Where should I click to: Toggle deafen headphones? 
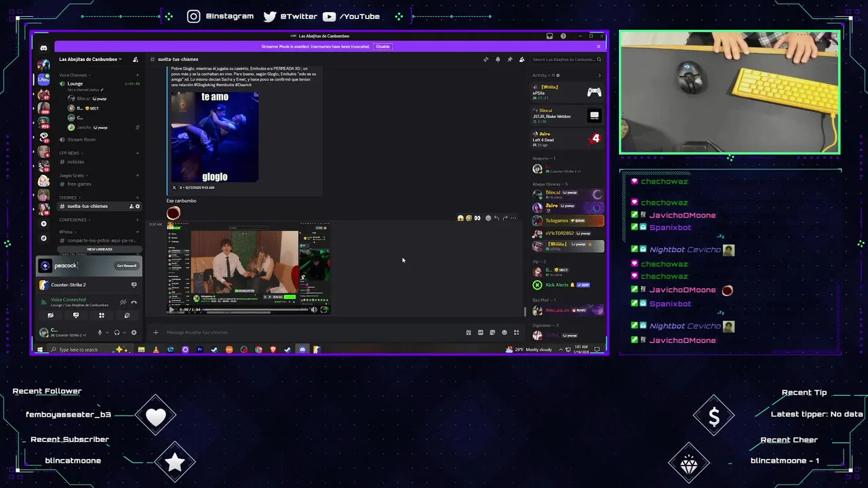(117, 333)
